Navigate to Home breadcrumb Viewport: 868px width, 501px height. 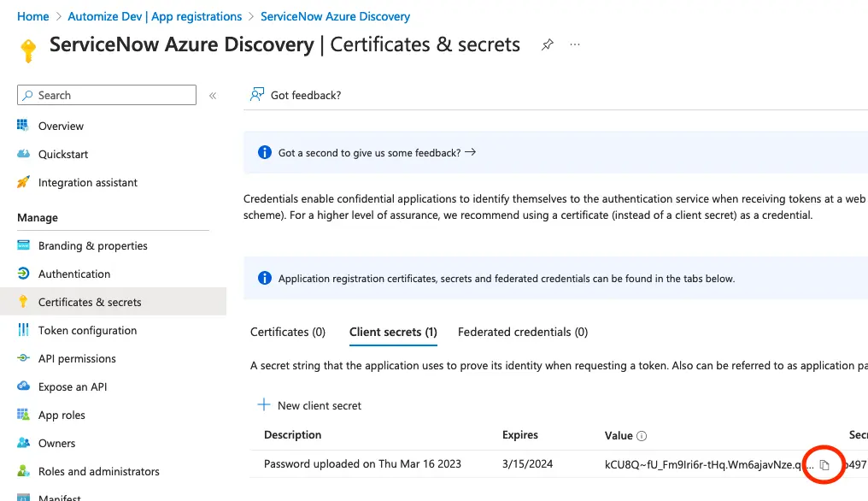(x=33, y=16)
